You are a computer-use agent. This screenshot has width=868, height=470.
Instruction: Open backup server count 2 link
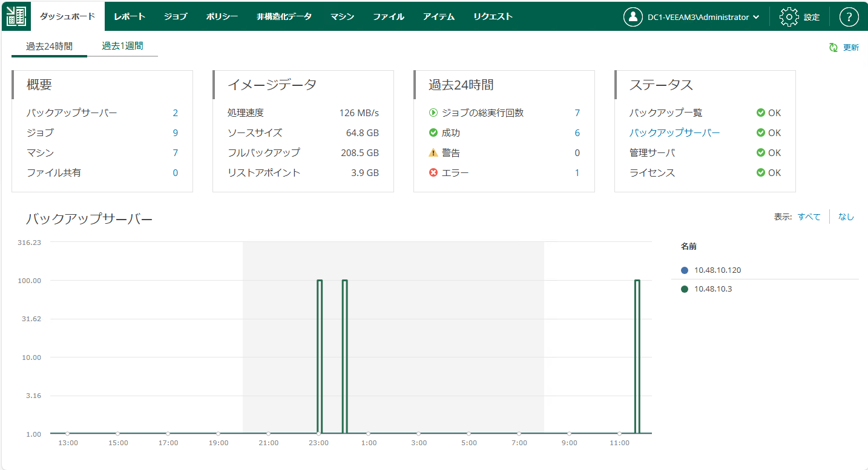click(x=176, y=113)
